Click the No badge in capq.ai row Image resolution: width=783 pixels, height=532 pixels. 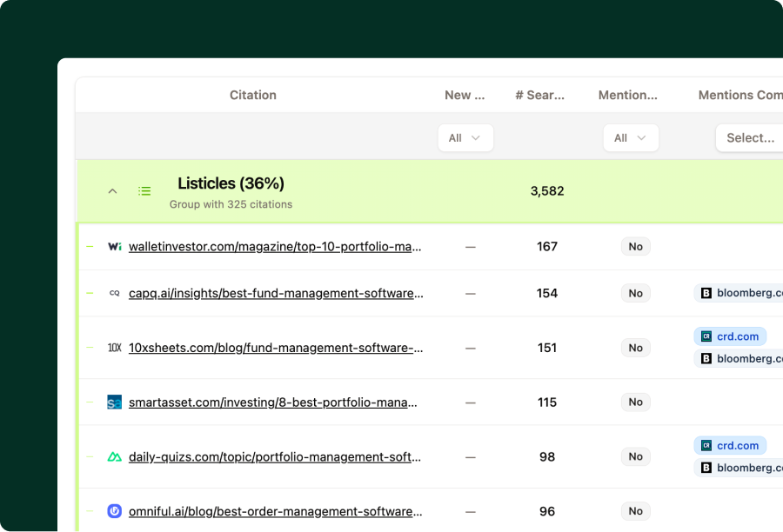click(x=636, y=293)
